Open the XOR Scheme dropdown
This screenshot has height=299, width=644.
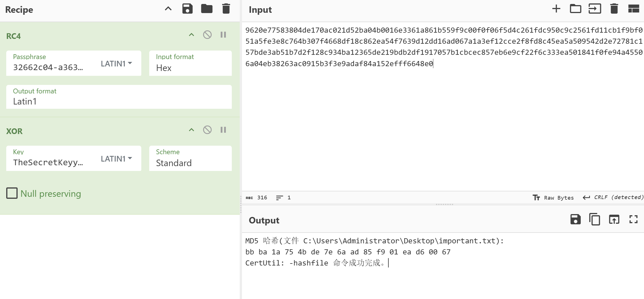coord(190,158)
